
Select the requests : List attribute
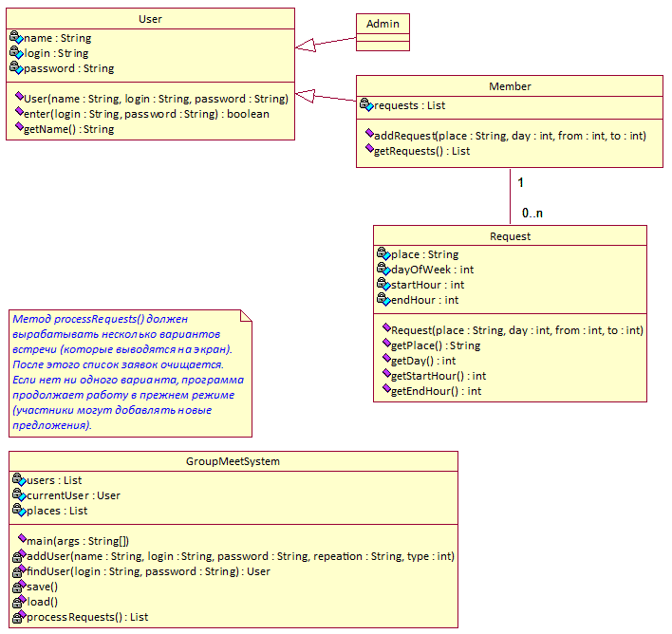pyautogui.click(x=410, y=105)
